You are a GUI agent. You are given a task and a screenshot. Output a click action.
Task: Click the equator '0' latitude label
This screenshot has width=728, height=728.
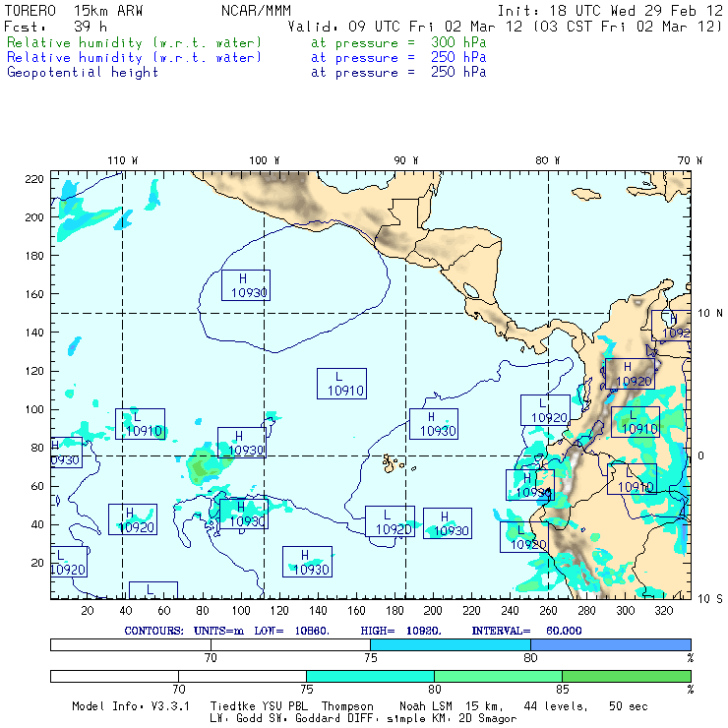click(x=700, y=455)
